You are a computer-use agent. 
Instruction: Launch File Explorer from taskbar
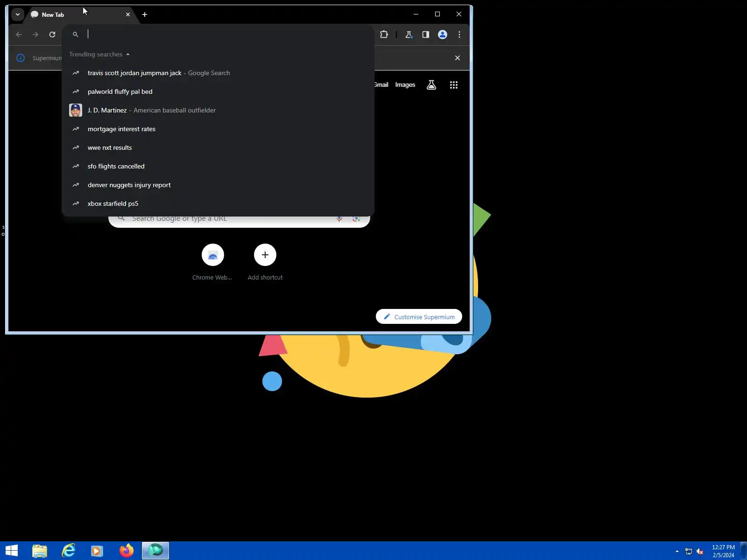click(x=40, y=551)
